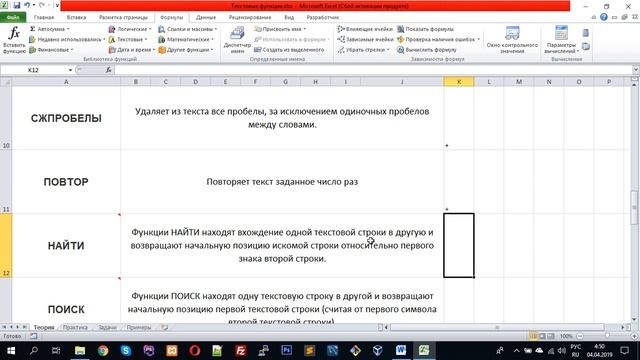Click the zoom slider in status bar
Viewport: 640px width, 360px height.
pos(607,336)
